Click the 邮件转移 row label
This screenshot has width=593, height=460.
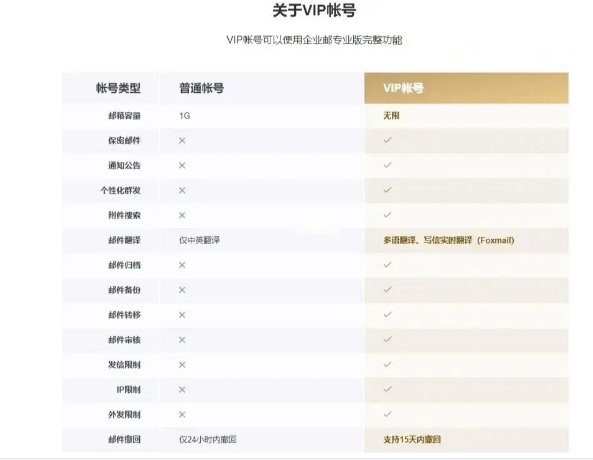click(124, 315)
